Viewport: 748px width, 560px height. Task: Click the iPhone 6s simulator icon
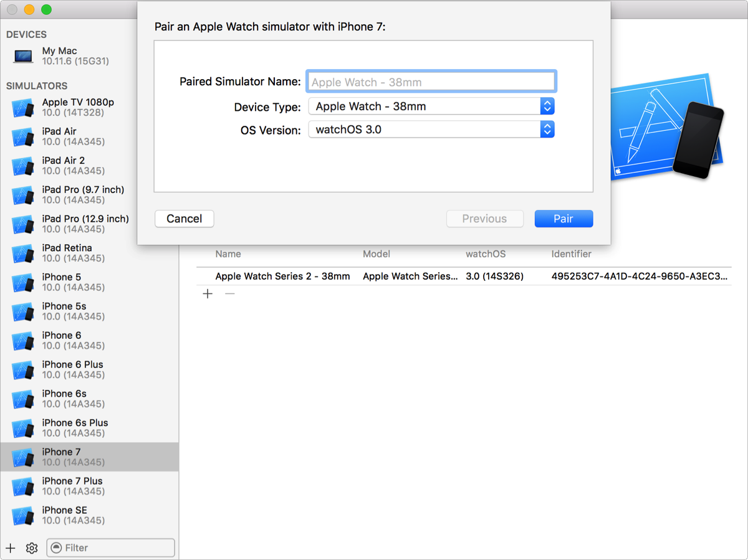[x=22, y=399]
